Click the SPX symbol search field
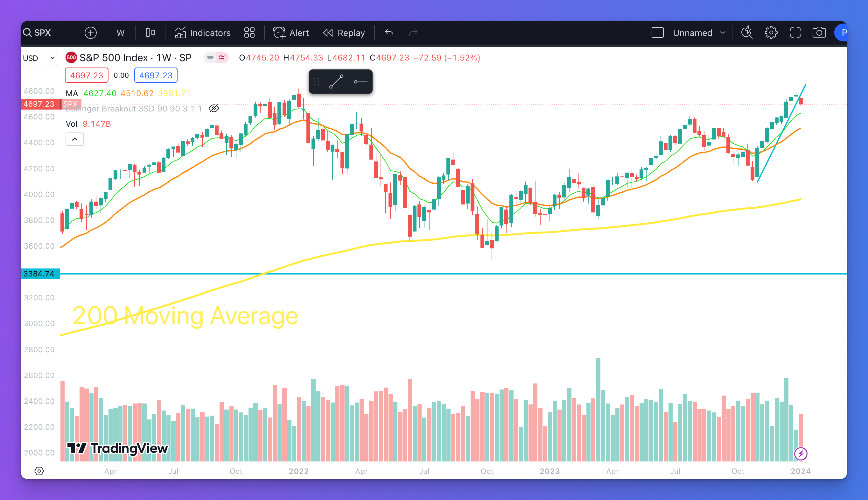 click(43, 33)
